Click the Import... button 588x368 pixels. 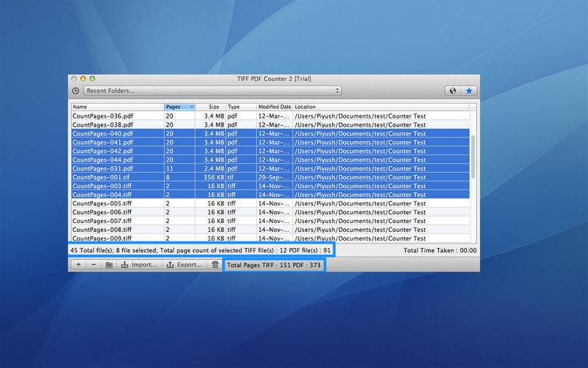click(x=139, y=265)
